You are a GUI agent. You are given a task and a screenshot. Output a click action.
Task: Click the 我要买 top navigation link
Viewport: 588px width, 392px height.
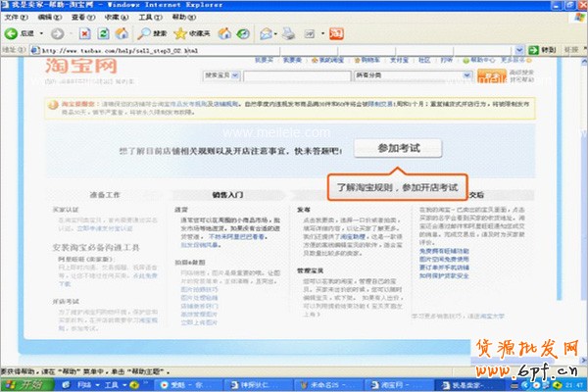pyautogui.click(x=264, y=60)
